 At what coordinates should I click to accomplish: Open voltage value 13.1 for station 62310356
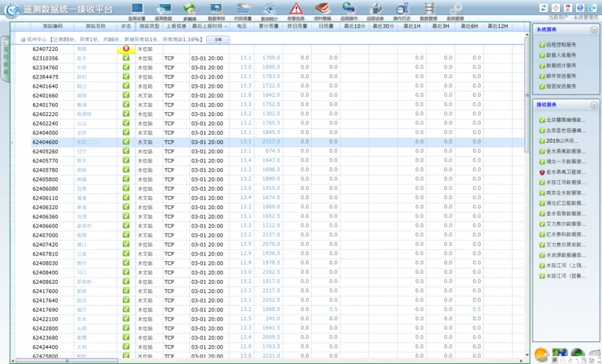[x=246, y=57]
